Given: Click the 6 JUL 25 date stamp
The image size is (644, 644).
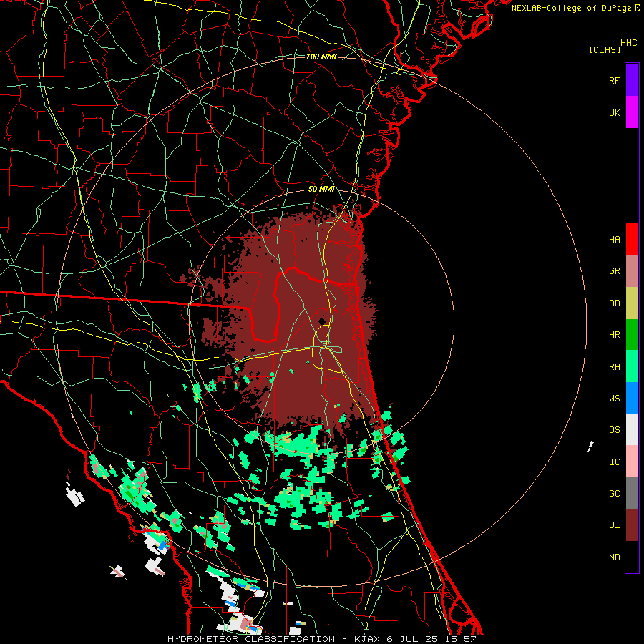Looking at the screenshot, I should [413, 639].
